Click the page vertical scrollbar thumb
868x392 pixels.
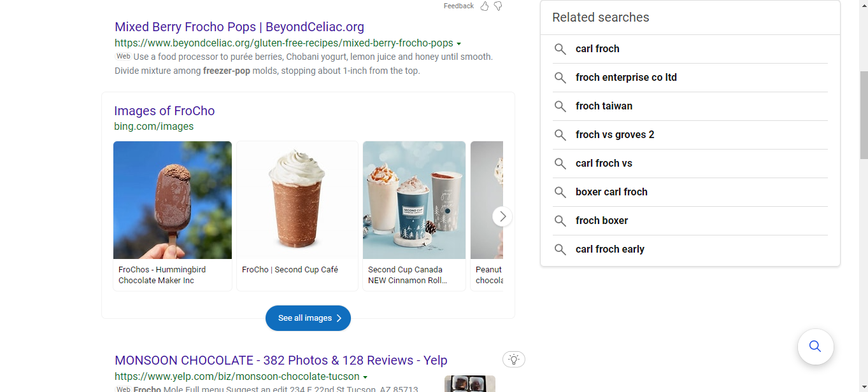(x=864, y=115)
